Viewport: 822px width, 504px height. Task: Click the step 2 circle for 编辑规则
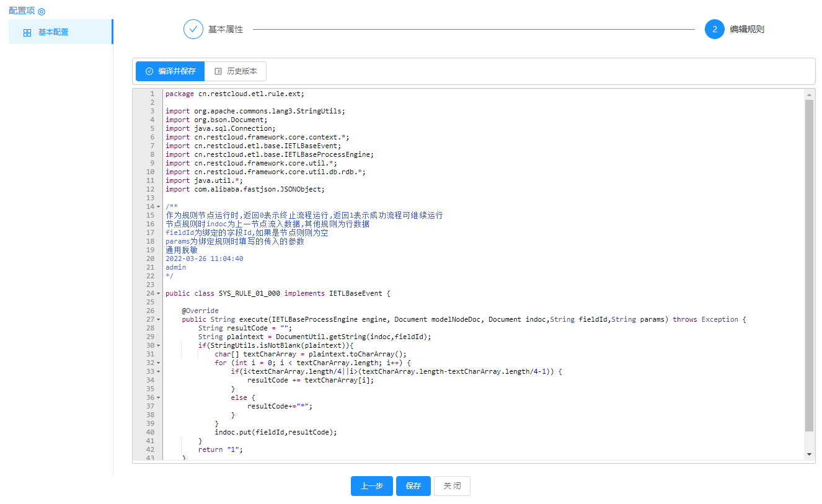click(x=714, y=29)
